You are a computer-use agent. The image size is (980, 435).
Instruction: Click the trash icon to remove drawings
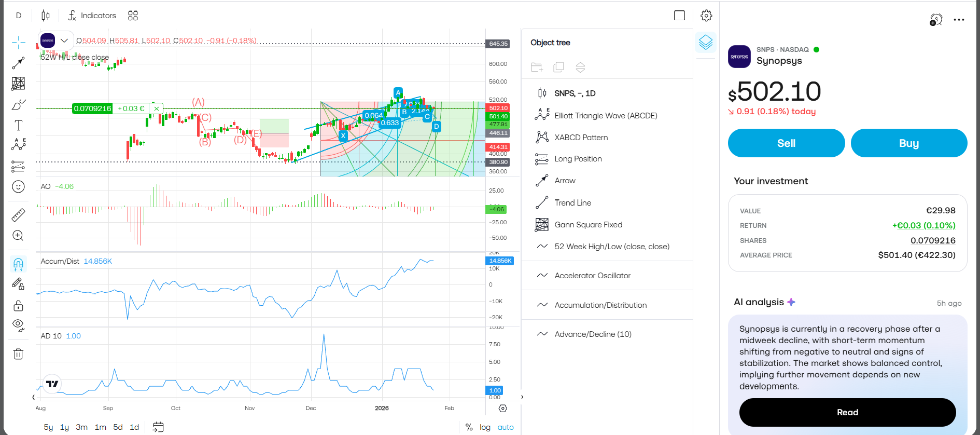tap(18, 354)
